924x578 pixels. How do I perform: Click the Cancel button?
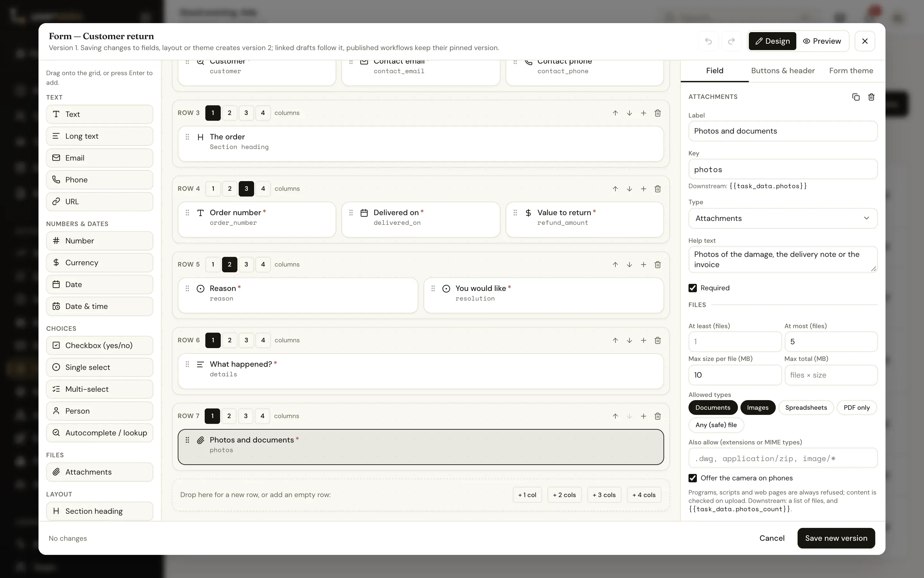[x=772, y=538]
